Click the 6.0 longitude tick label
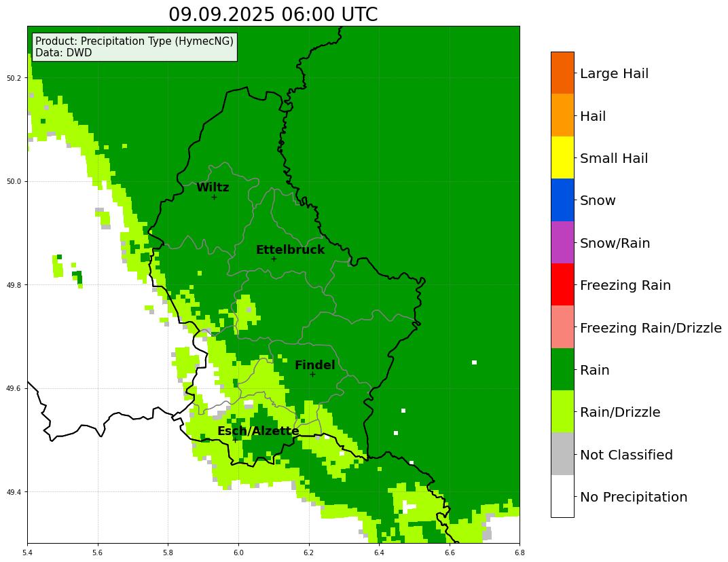 click(238, 552)
